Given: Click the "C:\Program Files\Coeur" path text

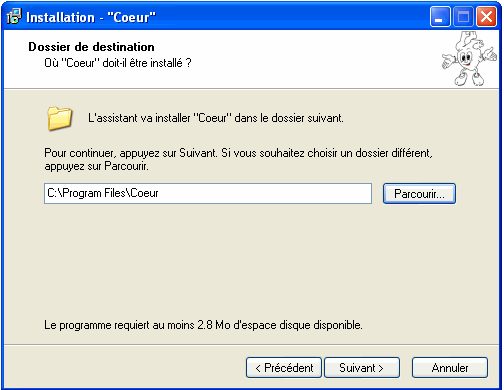Looking at the screenshot, I should (103, 193).
